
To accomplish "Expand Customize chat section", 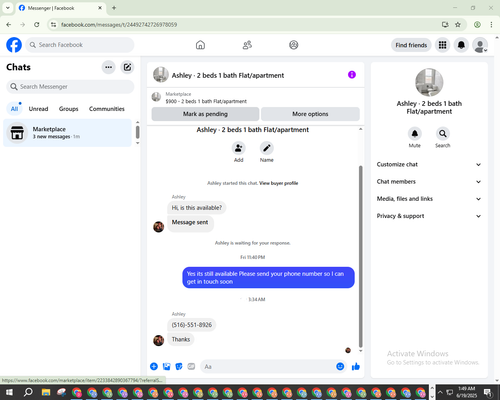I will click(429, 164).
